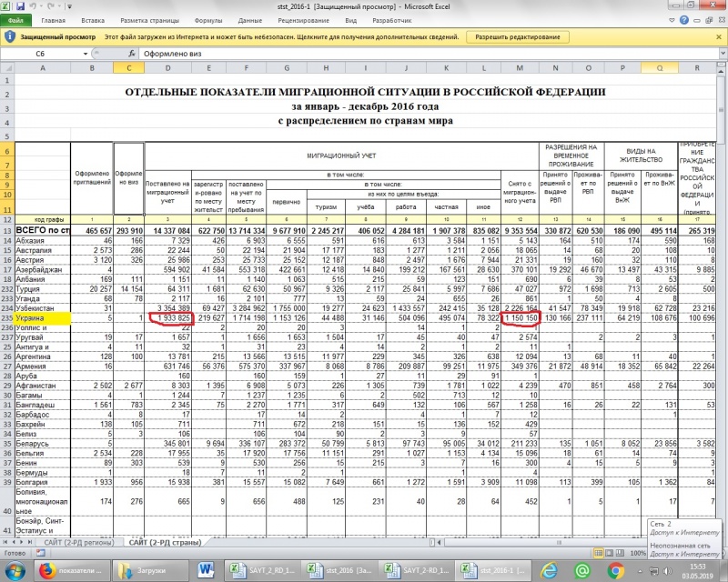Select row 235 header
The height and width of the screenshot is (582, 728).
7,318
